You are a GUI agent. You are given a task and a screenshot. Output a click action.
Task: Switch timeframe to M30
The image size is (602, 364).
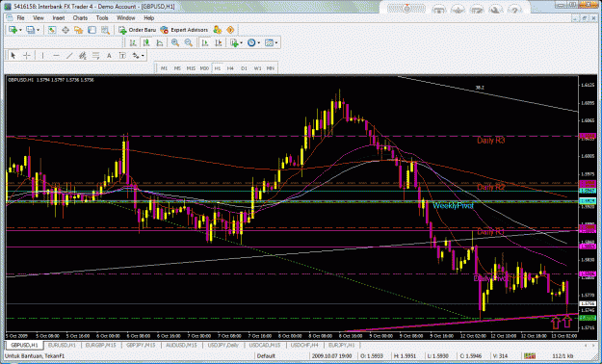(x=204, y=68)
